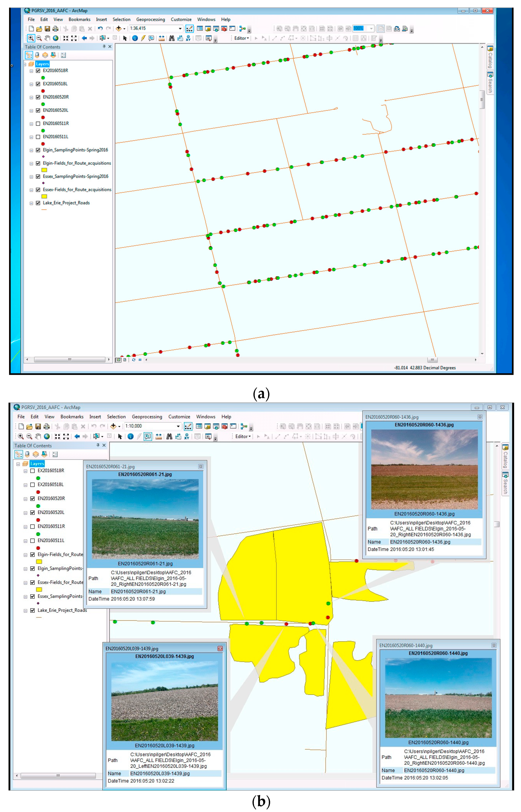521x812 pixels.
Task: Check the EN20160511L layer in window (a)
Action: click(38, 137)
